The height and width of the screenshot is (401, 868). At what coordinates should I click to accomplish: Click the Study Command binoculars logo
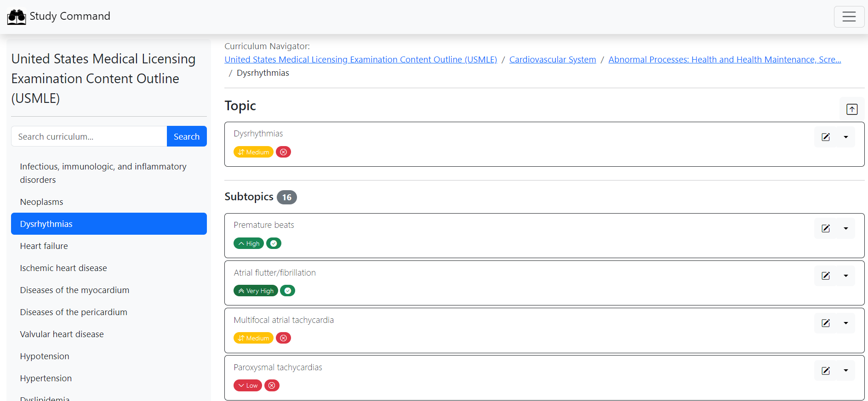click(17, 17)
